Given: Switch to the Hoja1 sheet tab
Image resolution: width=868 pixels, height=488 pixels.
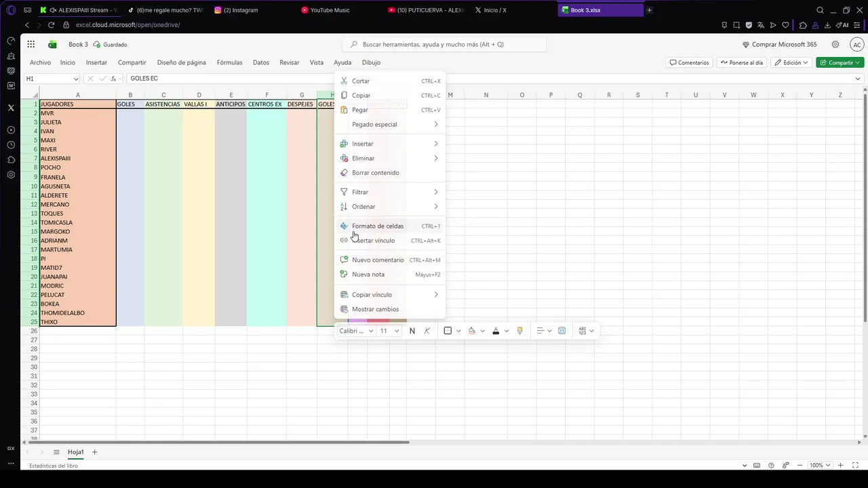Looking at the screenshot, I should (75, 452).
